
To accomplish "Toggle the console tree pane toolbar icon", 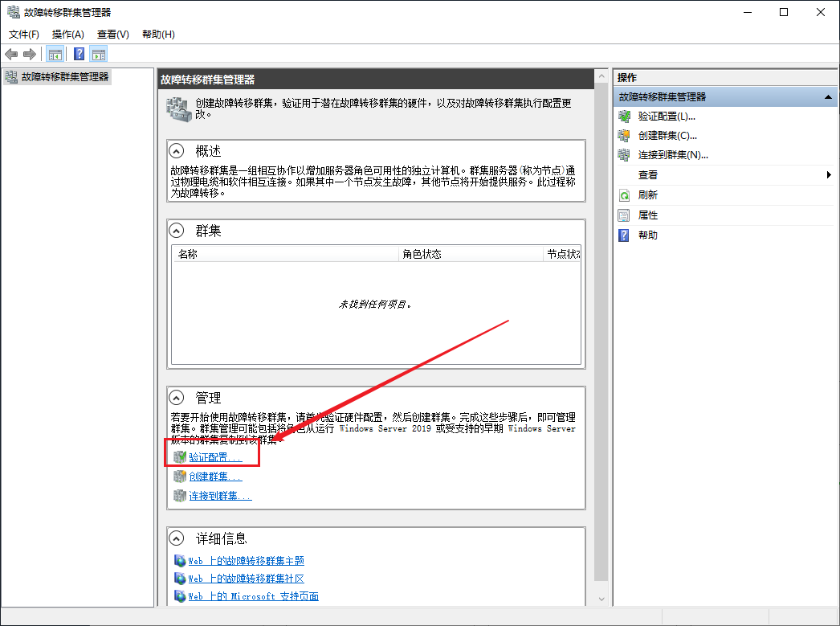I will (x=55, y=54).
